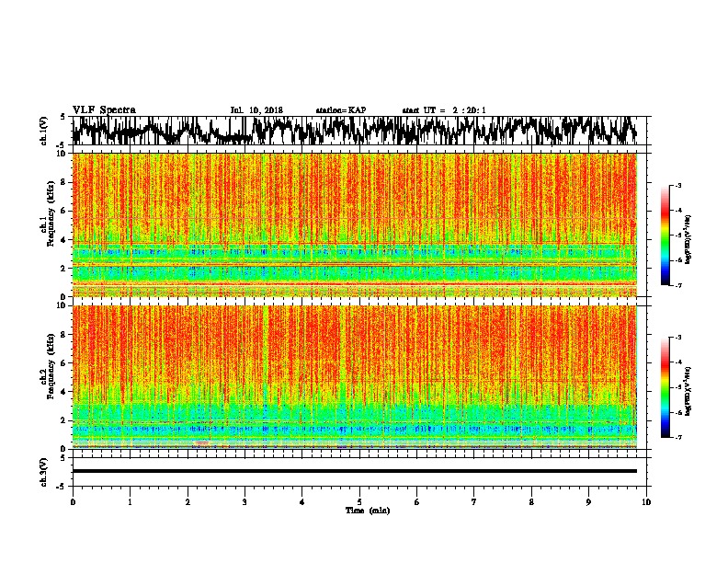This screenshot has width=728, height=563.
Task: Click the "7" tick on the time axis
Action: coord(474,502)
